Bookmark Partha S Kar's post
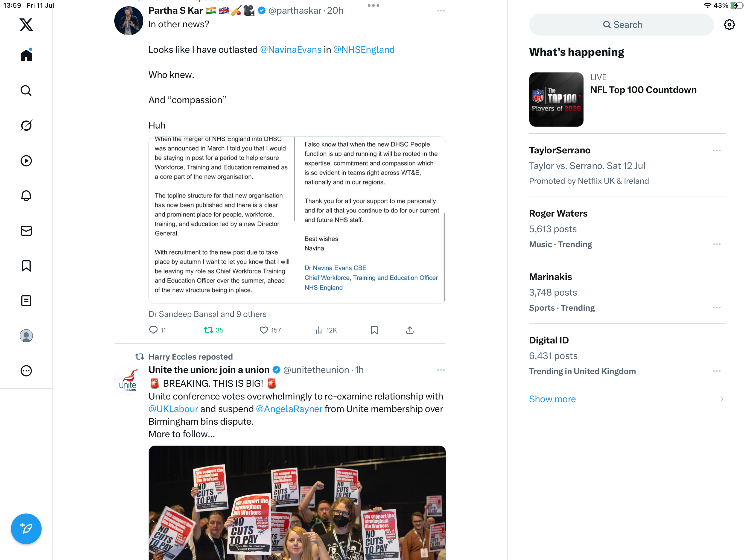The width and height of the screenshot is (747, 560). [x=374, y=330]
